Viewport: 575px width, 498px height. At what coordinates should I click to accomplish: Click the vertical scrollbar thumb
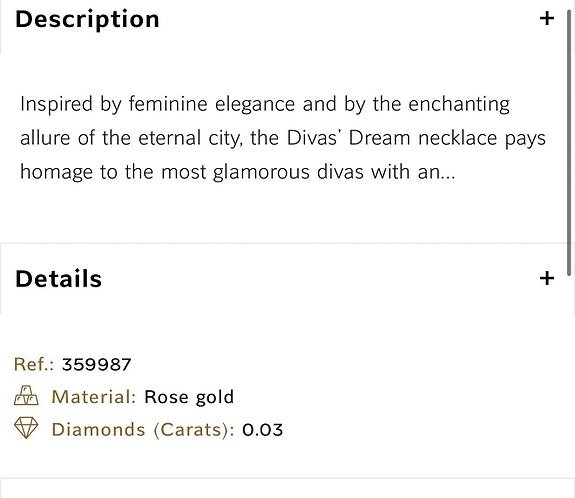(x=569, y=143)
